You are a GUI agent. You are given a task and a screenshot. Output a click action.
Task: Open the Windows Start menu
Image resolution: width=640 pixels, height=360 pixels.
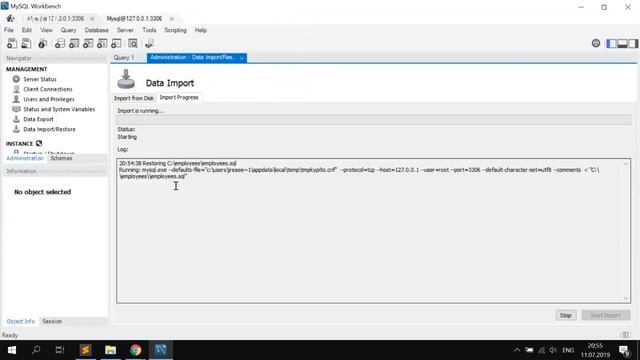click(12, 350)
